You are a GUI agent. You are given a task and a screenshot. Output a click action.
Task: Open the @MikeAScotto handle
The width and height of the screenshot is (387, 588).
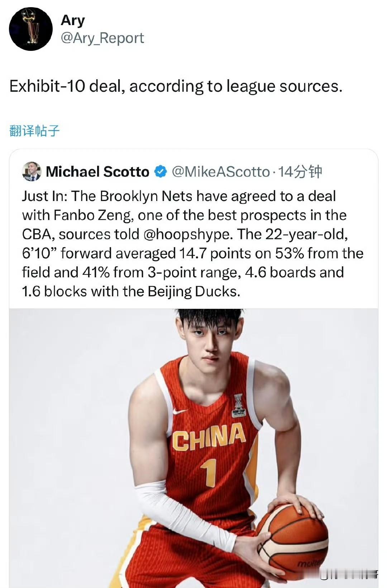[221, 172]
